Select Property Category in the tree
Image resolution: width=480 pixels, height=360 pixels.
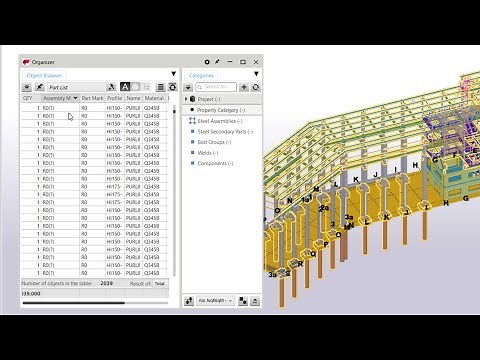point(221,110)
